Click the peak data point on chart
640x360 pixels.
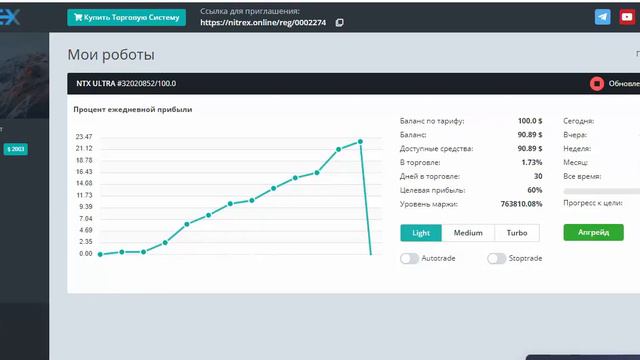tap(360, 142)
